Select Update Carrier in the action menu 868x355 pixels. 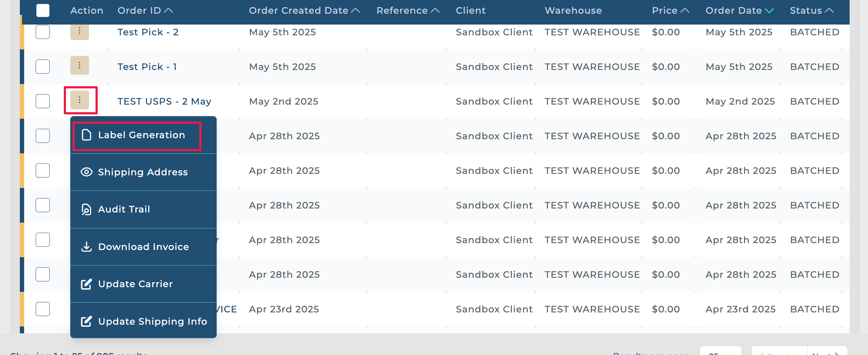136,284
